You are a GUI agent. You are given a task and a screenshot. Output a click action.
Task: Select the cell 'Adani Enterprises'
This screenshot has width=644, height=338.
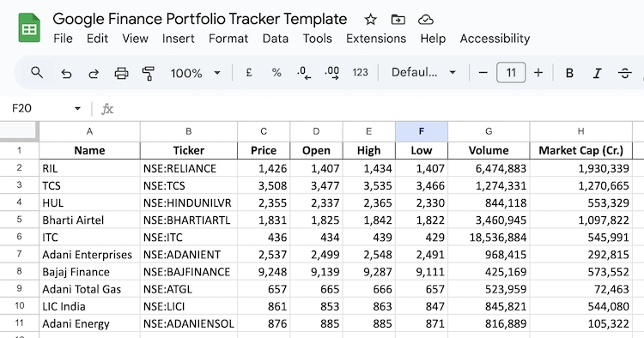(89, 254)
